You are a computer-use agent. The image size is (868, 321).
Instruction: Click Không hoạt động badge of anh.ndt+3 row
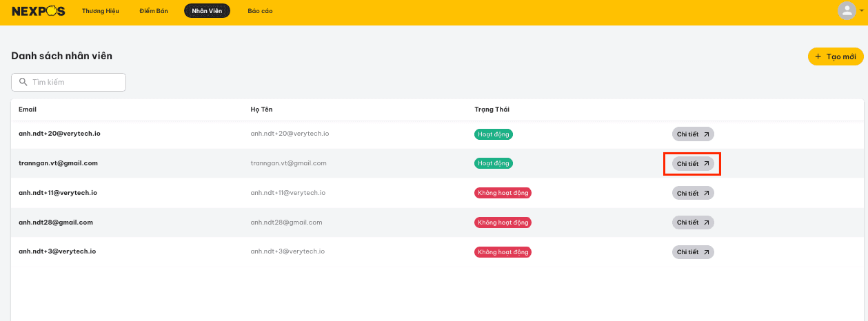click(x=503, y=252)
